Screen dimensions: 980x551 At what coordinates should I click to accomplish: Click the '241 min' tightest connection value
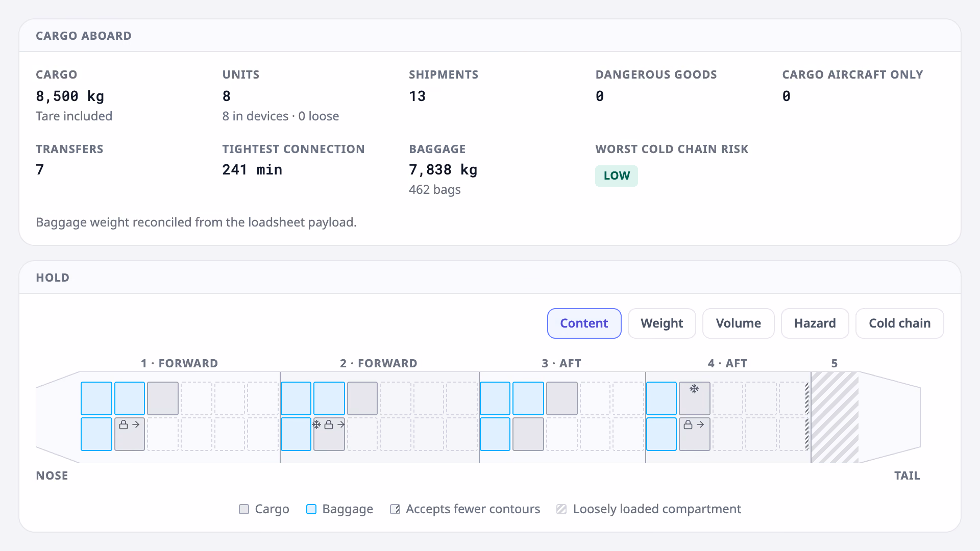tap(252, 169)
